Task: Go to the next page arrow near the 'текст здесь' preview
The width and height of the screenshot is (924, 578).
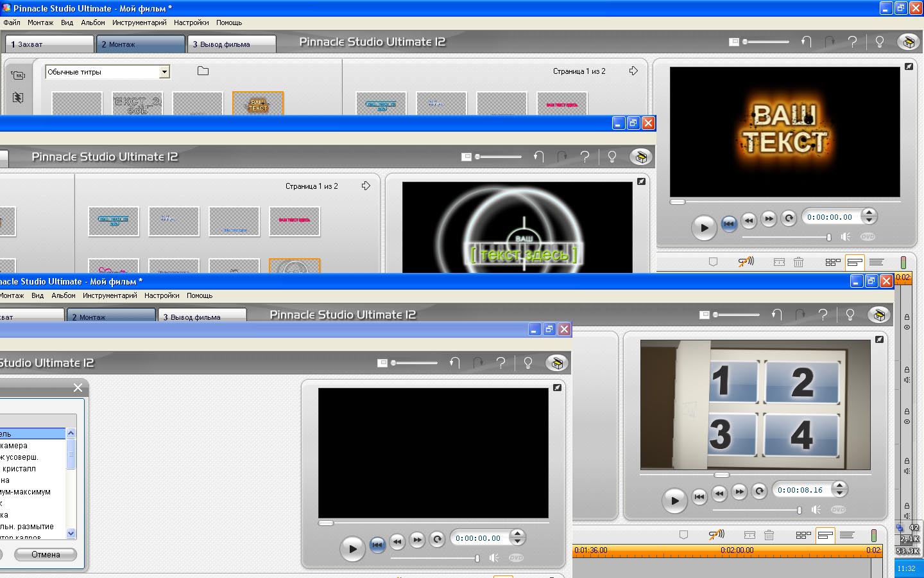Action: (x=366, y=186)
